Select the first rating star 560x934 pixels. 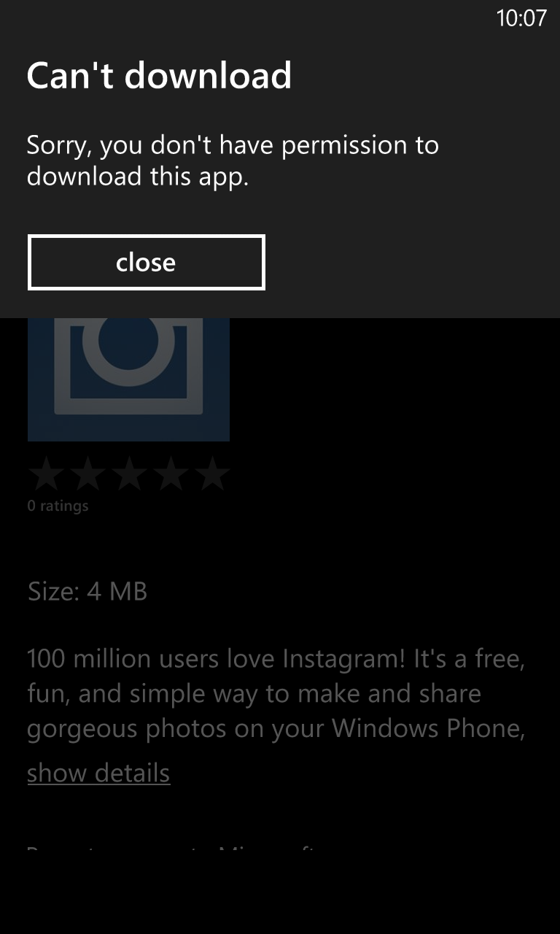coord(46,474)
